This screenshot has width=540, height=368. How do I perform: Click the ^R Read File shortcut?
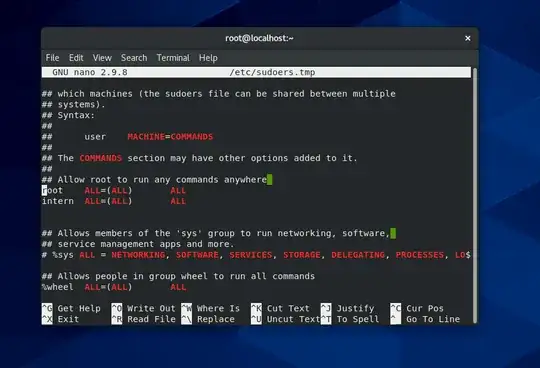click(144, 319)
